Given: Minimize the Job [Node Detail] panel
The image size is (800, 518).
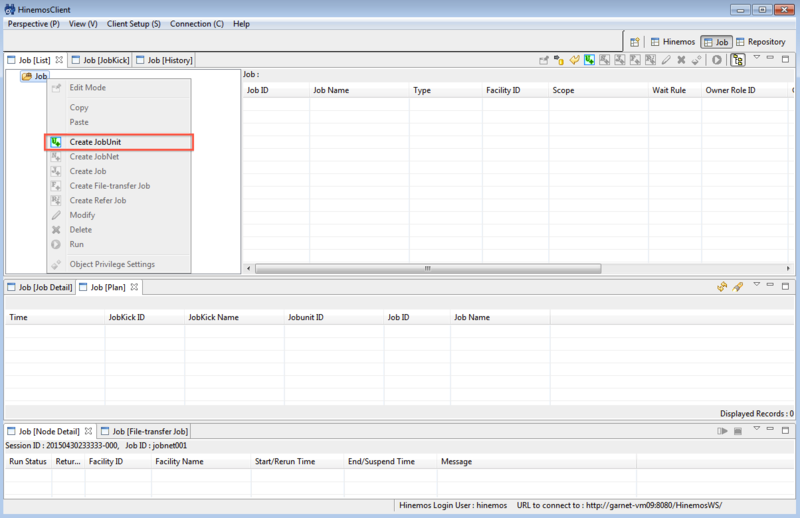Looking at the screenshot, I should point(770,429).
